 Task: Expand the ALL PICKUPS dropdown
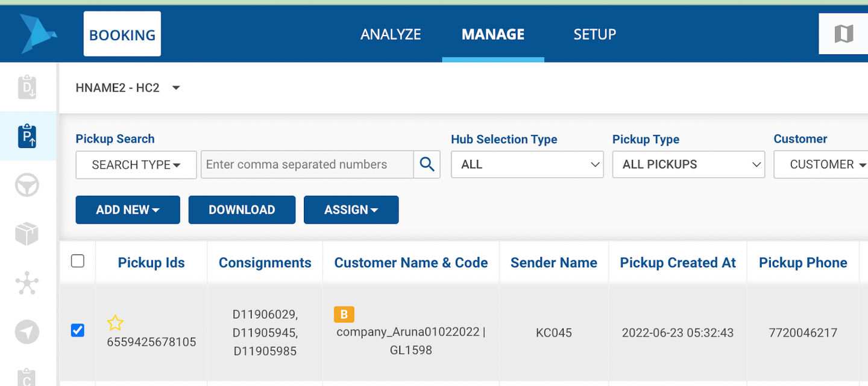[x=688, y=164]
